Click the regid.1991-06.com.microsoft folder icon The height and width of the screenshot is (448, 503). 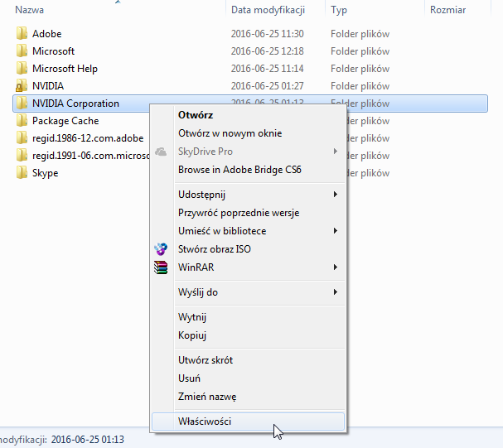click(x=22, y=155)
